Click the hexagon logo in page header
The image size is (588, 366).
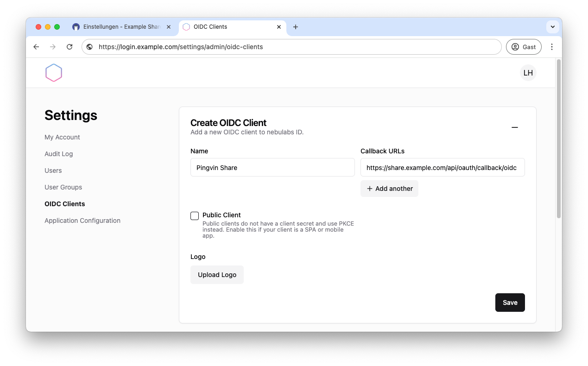pyautogui.click(x=54, y=73)
